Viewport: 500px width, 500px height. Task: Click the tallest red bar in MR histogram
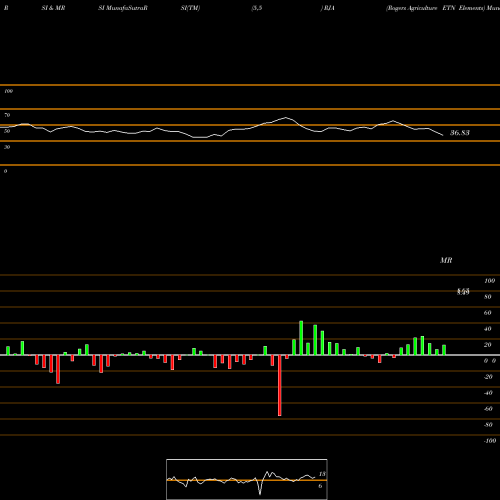[x=279, y=385]
